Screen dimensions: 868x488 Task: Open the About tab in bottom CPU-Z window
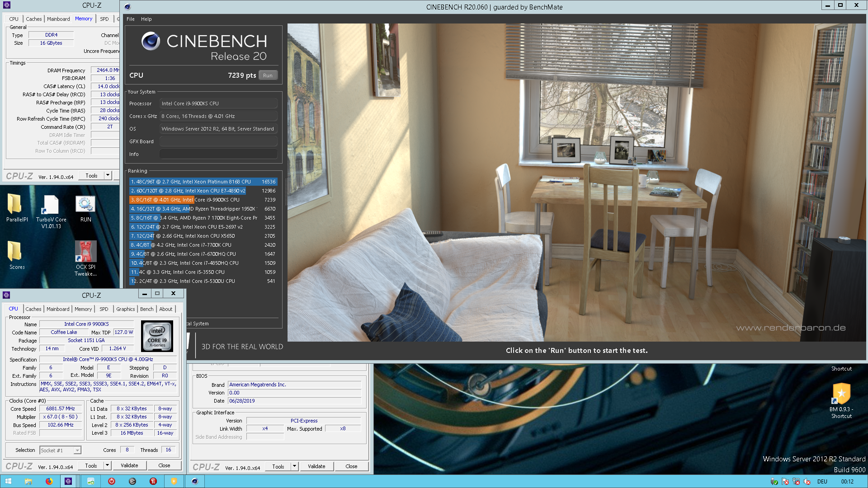pyautogui.click(x=165, y=309)
